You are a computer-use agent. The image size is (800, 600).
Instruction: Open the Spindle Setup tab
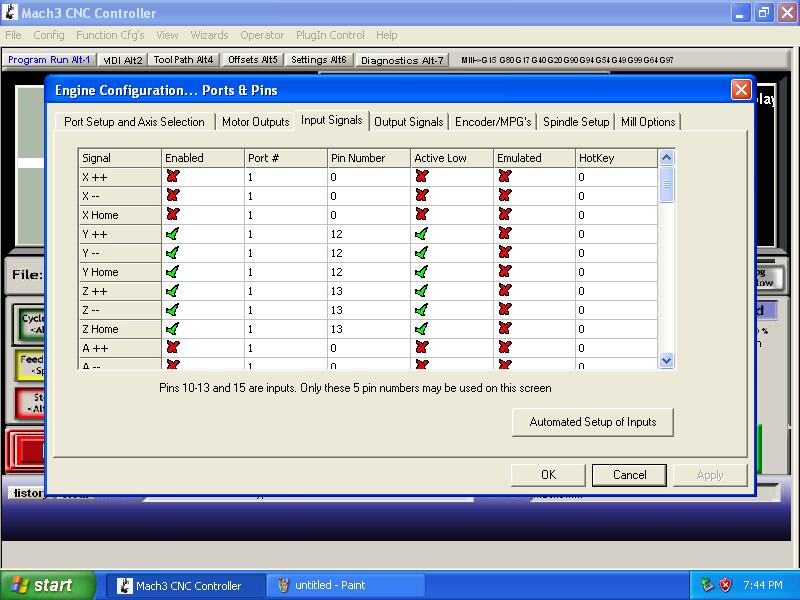click(576, 122)
